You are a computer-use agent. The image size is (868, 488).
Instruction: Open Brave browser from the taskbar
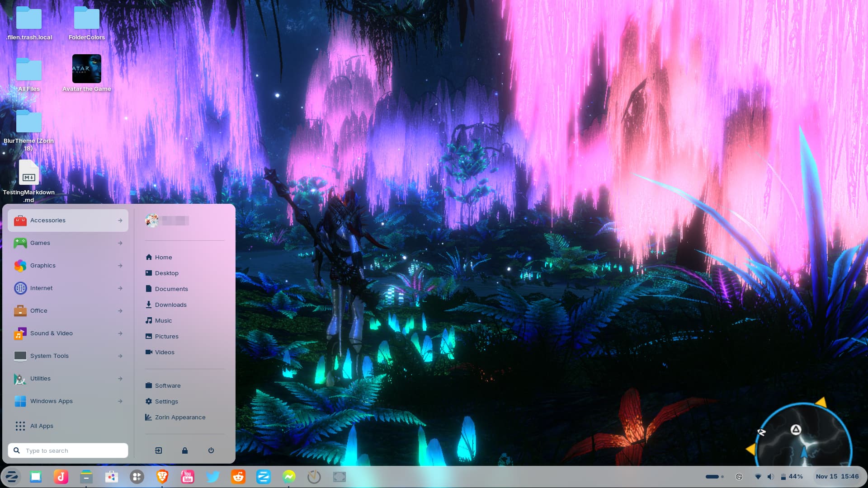tap(162, 477)
